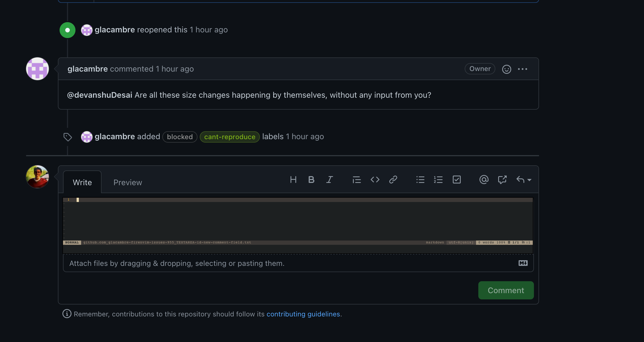Add a task list checkbox item
644x342 pixels.
[x=456, y=180]
